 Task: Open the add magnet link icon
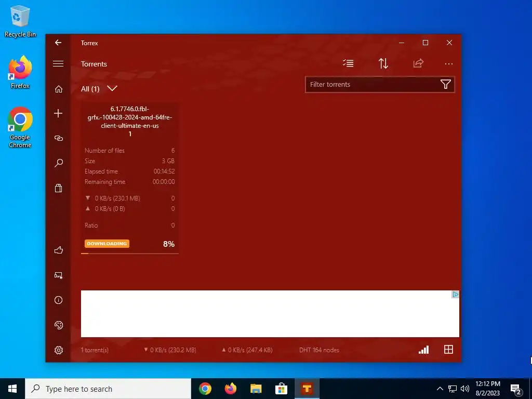click(59, 138)
